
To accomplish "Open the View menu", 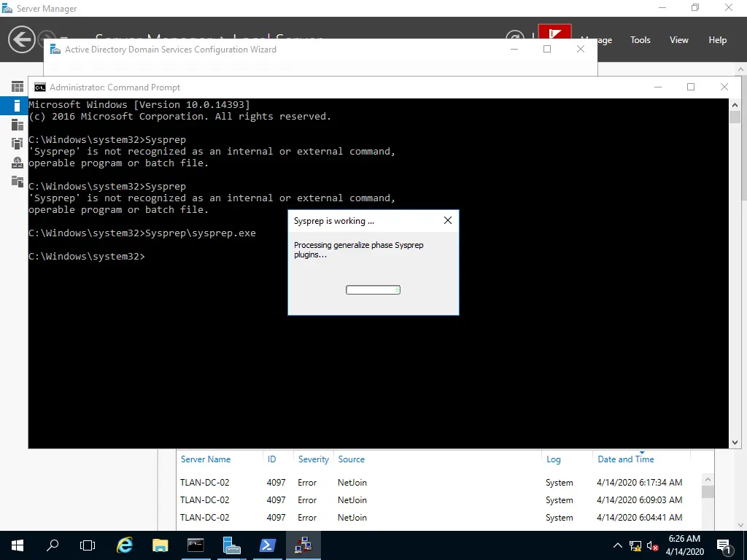I will click(678, 40).
